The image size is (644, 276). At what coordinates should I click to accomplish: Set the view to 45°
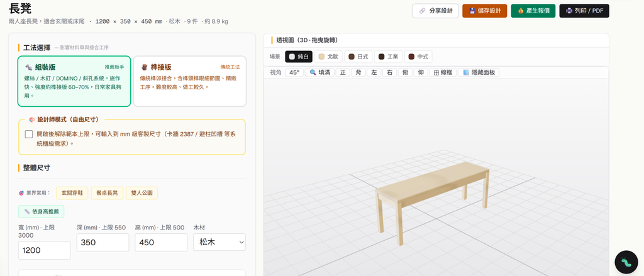tap(294, 72)
